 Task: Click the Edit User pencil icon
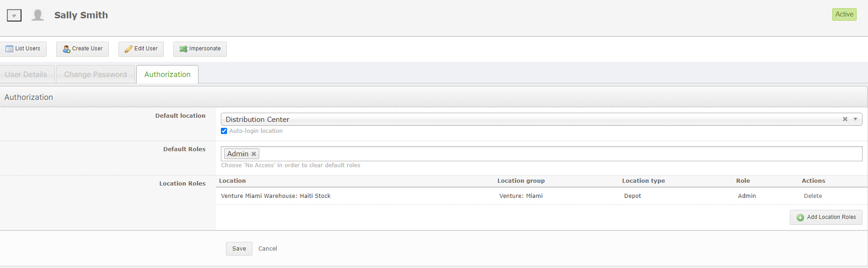pyautogui.click(x=129, y=49)
